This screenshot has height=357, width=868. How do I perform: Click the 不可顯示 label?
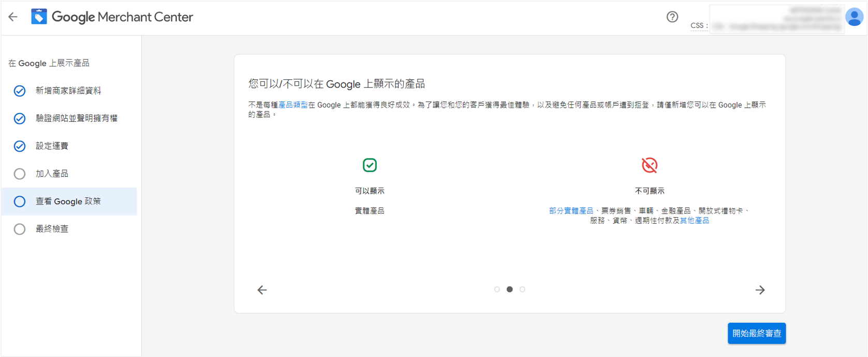tap(650, 191)
